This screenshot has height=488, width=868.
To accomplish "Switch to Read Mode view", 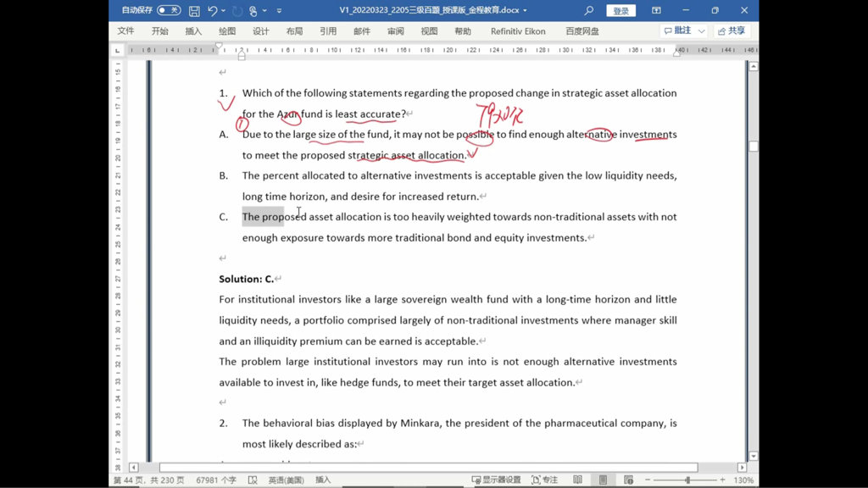I will 577,480.
